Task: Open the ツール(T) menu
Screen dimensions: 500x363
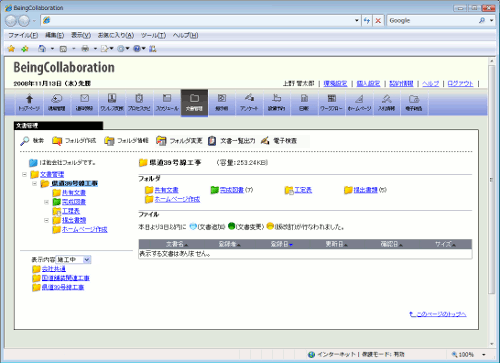Action: [x=153, y=35]
